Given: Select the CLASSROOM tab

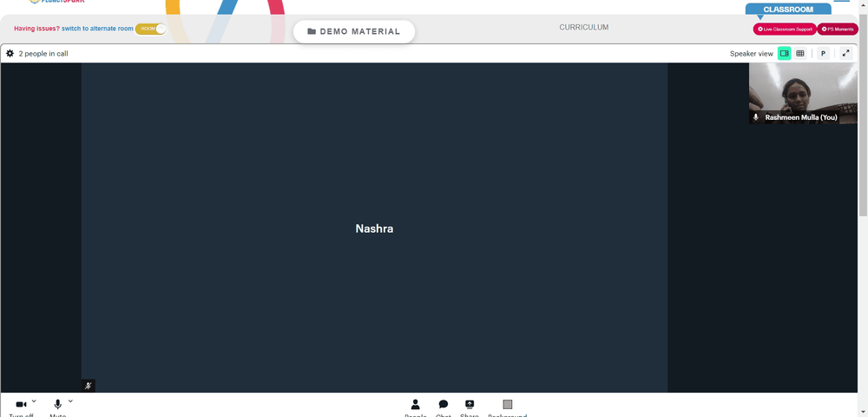Looking at the screenshot, I should pyautogui.click(x=788, y=10).
